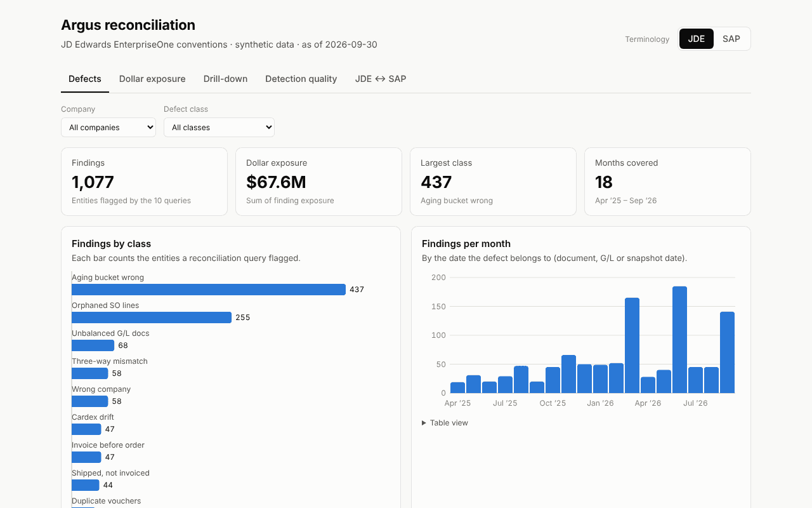Screen dimensions: 812x508
Task: Click the 'Terminology' label
Action: click(647, 39)
